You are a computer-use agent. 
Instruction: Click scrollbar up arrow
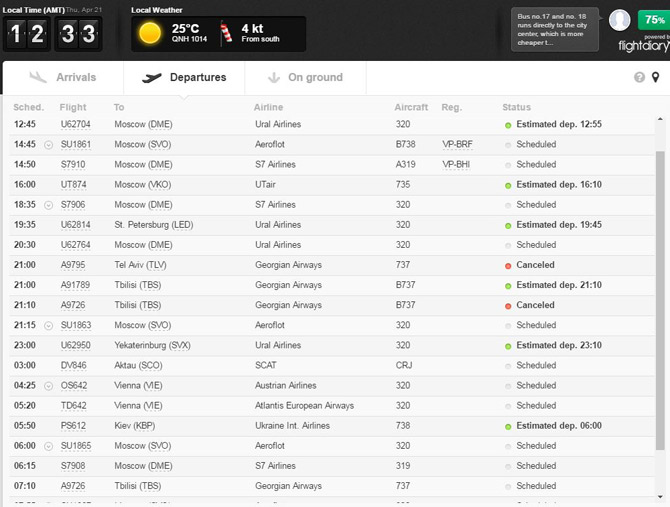[660, 119]
